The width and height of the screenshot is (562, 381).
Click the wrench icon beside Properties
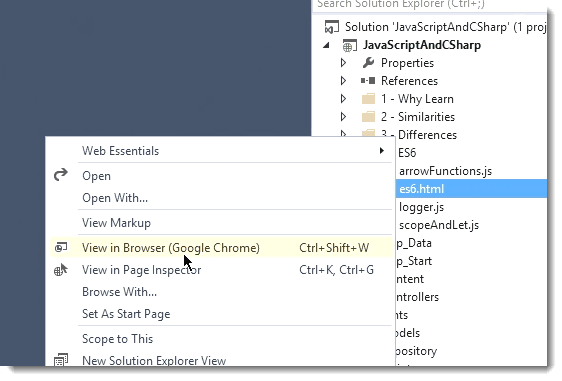(x=368, y=63)
